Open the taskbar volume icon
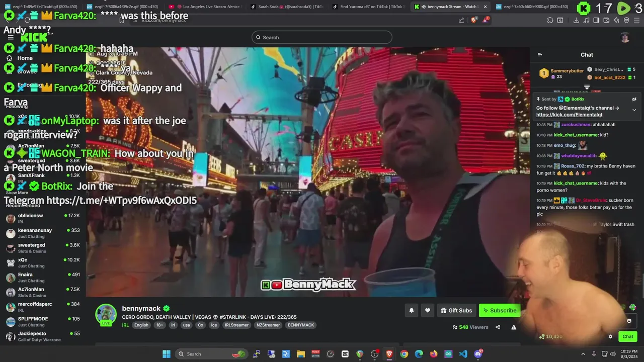644x362 pixels. pyautogui.click(x=614, y=354)
